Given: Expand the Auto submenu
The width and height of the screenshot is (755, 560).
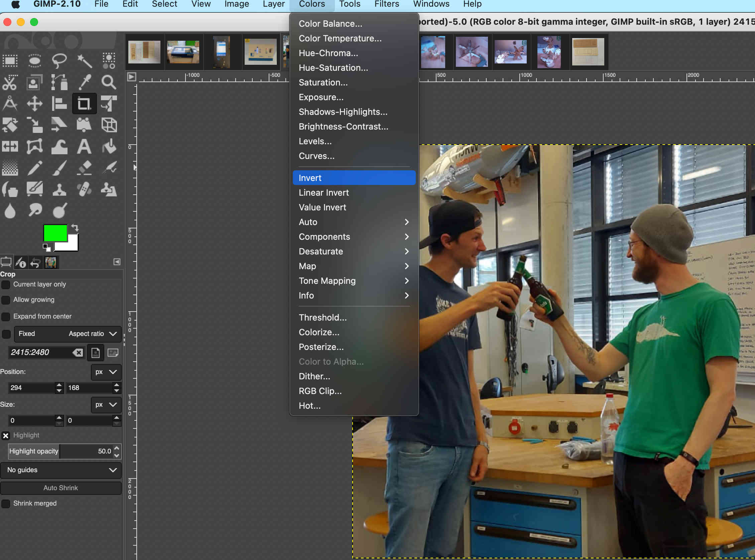Looking at the screenshot, I should [x=354, y=222].
